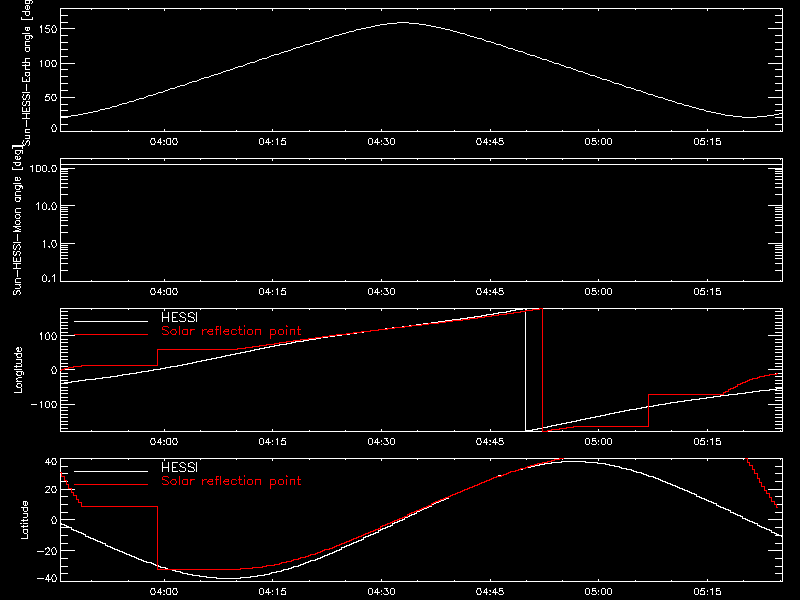Click the 150 tick on Earth angle axis
This screenshot has height=600, width=800.
48,29
